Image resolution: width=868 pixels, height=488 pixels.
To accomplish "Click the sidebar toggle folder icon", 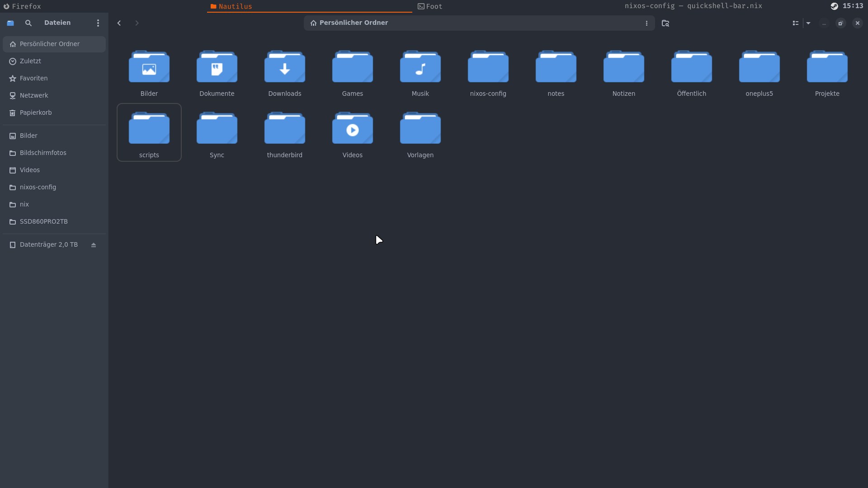I will tap(10, 23).
